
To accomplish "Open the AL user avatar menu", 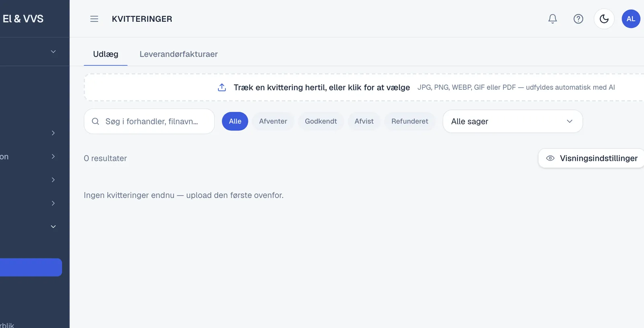I will coord(631,19).
